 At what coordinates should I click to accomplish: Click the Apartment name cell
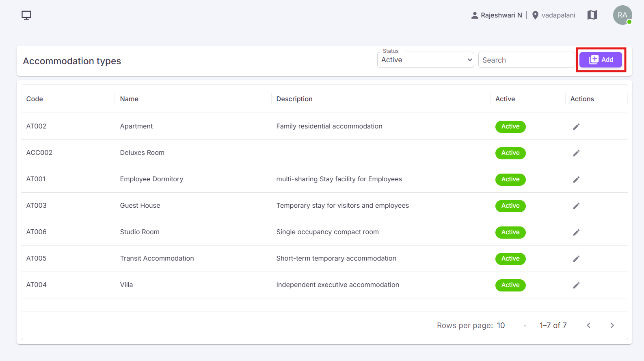point(136,126)
